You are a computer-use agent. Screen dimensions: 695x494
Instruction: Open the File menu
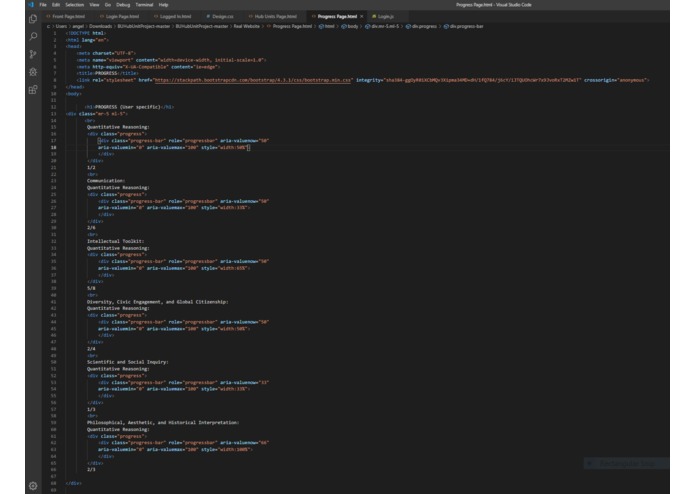click(43, 5)
